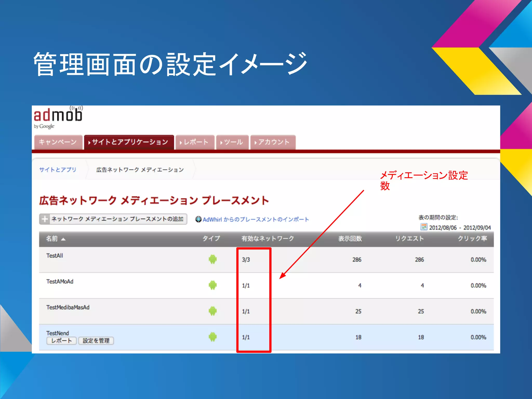The height and width of the screenshot is (399, 532).
Task: Click TestAll requests value 286
Action: (420, 260)
